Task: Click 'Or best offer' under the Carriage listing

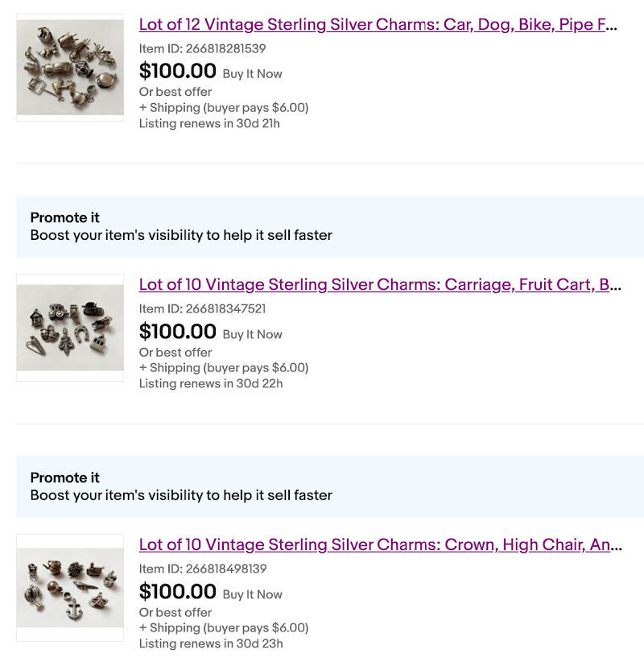Action: point(175,353)
